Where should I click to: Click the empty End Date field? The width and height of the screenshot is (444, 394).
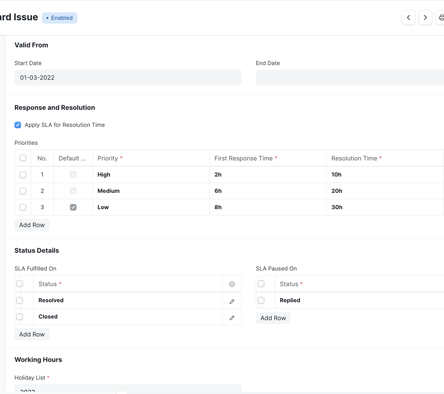coord(350,77)
